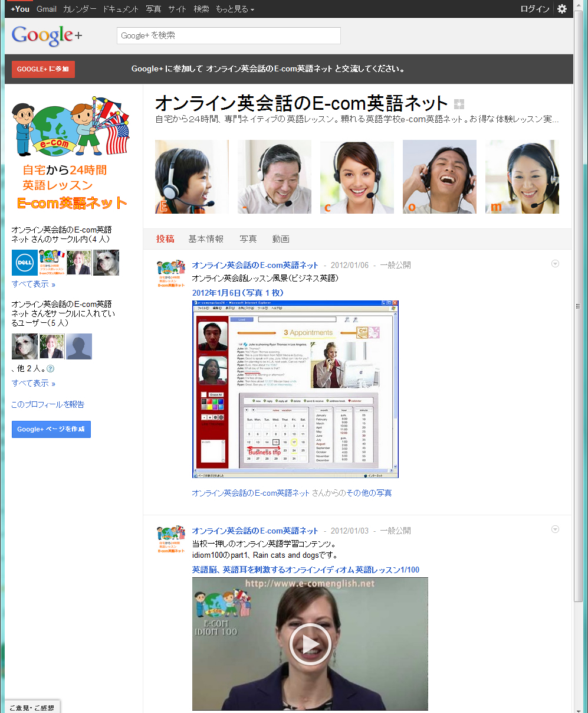Open the E-com French lesson circle avatar
This screenshot has height=713, width=588.
[52, 263]
